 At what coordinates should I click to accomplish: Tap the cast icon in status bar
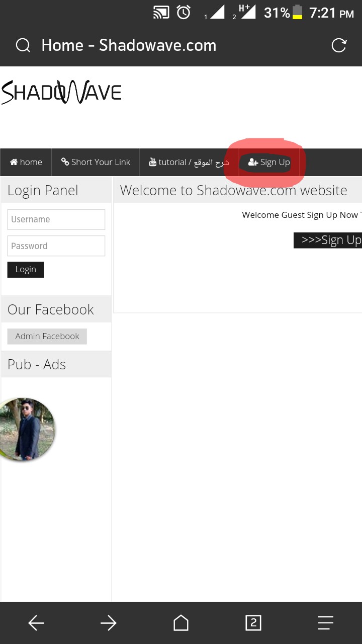click(x=161, y=13)
